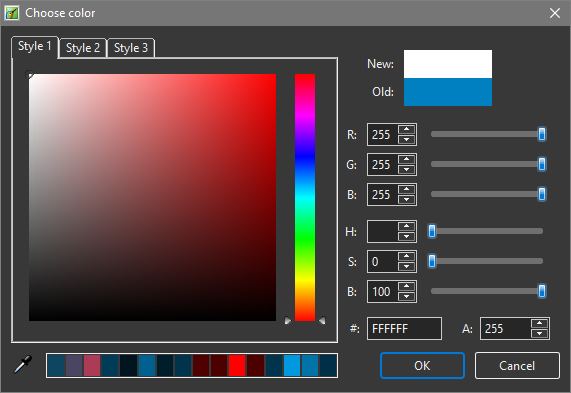Click the hex color field showing FFFFFF

coord(404,329)
